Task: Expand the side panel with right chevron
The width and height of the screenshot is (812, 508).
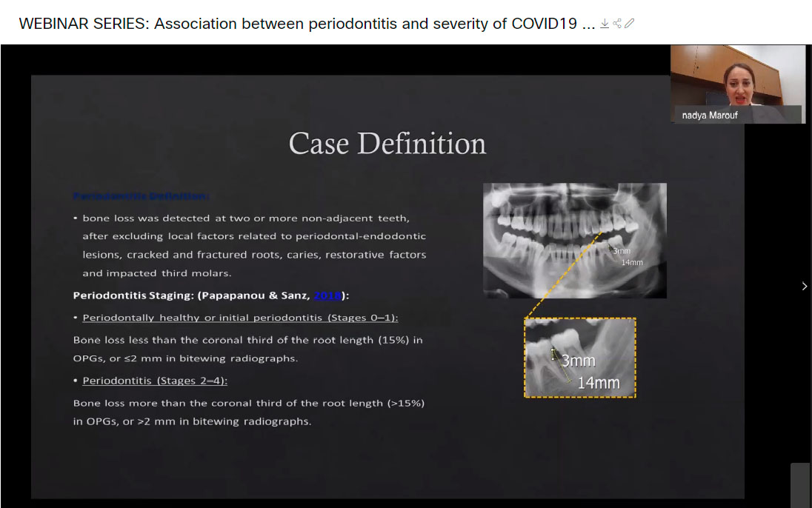Action: click(x=805, y=286)
